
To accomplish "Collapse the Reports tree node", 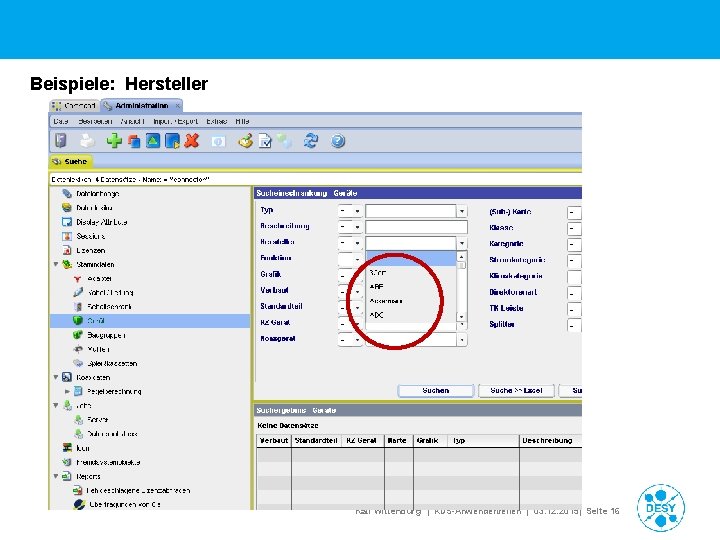I will pos(56,476).
